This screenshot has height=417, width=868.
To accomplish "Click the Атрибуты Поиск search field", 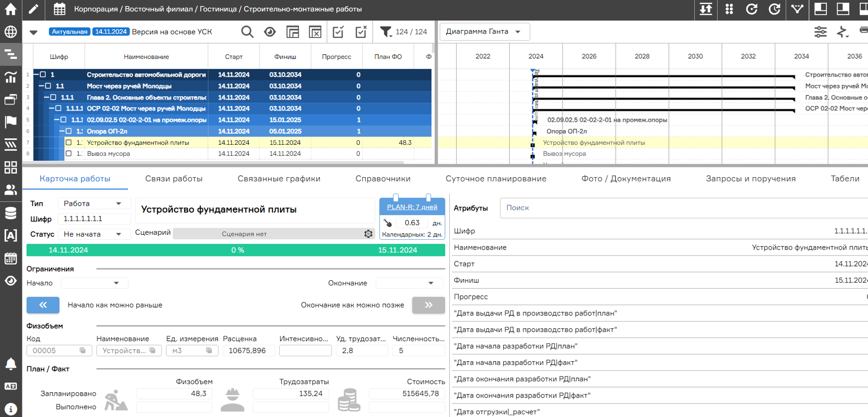I will (683, 208).
